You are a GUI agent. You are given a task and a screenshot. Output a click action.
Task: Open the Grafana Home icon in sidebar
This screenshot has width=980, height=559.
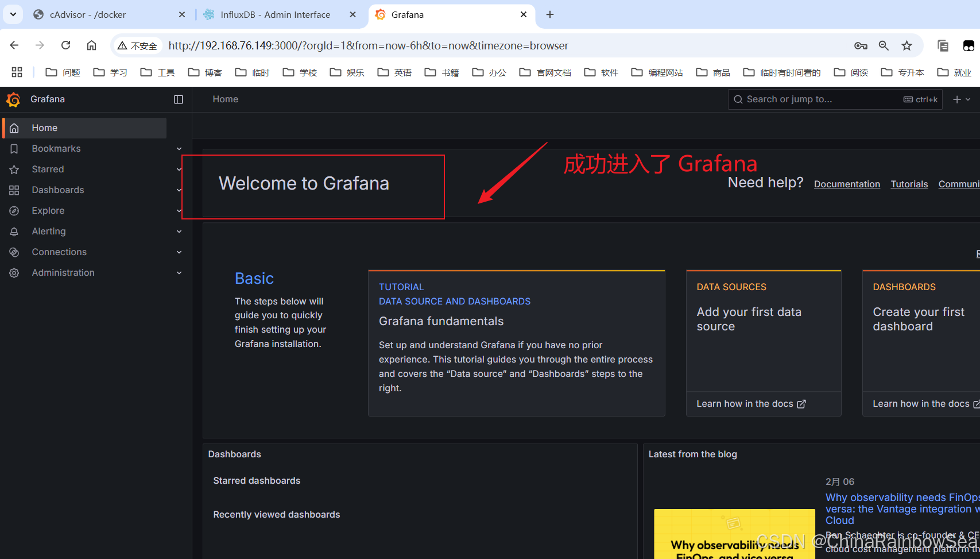14,128
